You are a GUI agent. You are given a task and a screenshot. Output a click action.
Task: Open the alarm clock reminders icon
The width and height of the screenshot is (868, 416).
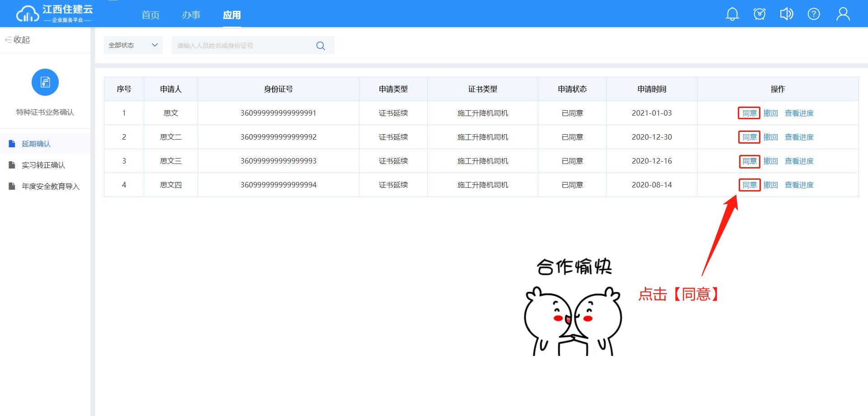[759, 14]
